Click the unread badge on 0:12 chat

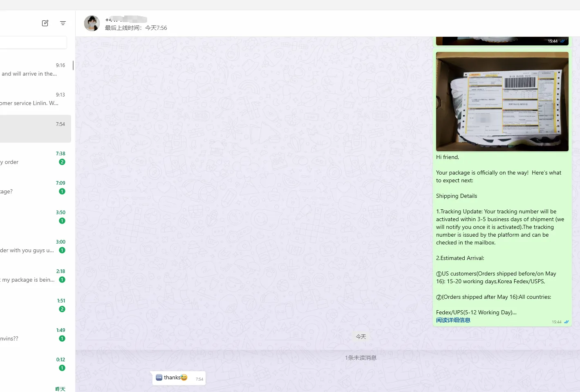pyautogui.click(x=62, y=368)
